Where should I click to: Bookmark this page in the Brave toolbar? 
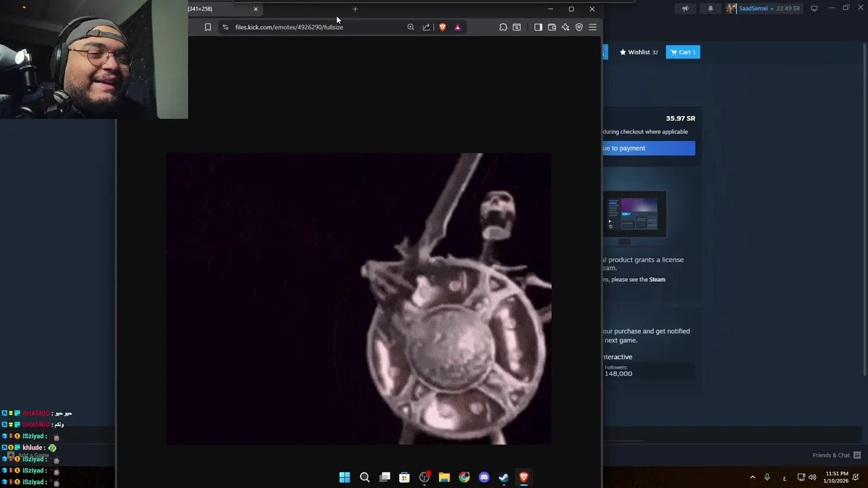[x=208, y=27]
